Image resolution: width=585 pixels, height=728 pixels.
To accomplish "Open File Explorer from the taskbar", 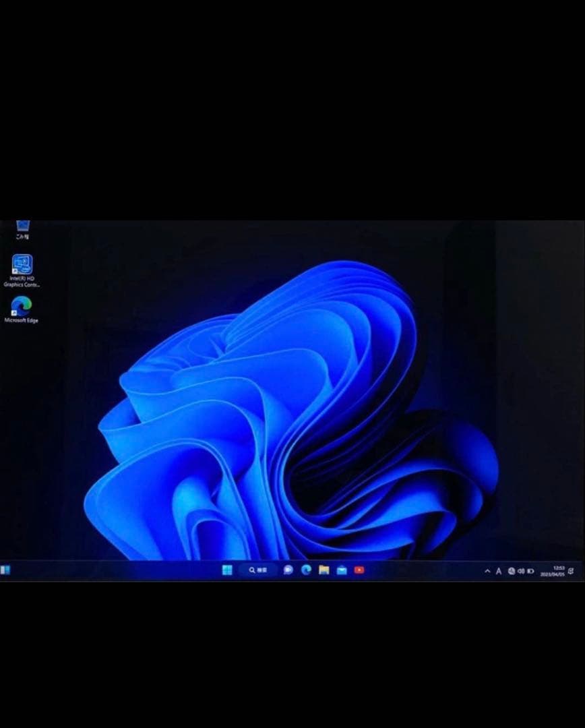I will [x=324, y=570].
